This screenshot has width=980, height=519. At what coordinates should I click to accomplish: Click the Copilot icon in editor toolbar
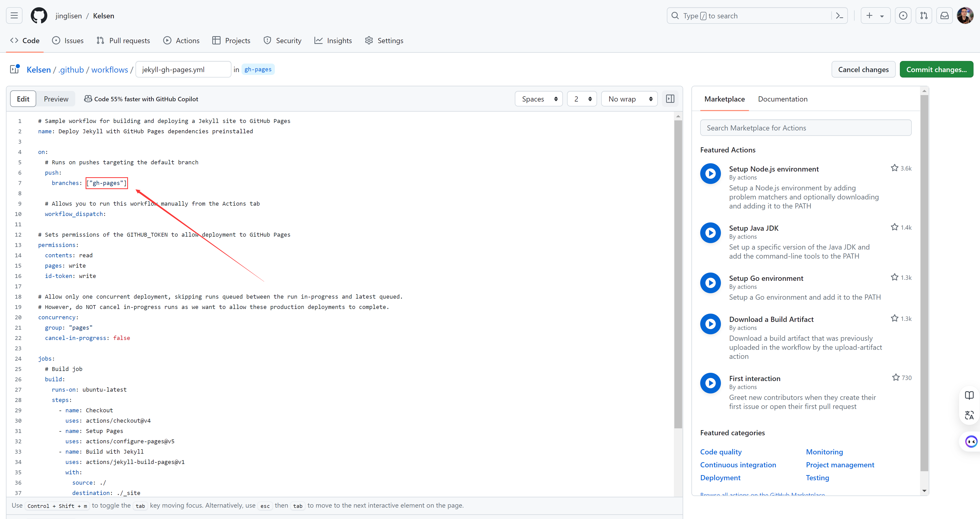click(x=88, y=99)
